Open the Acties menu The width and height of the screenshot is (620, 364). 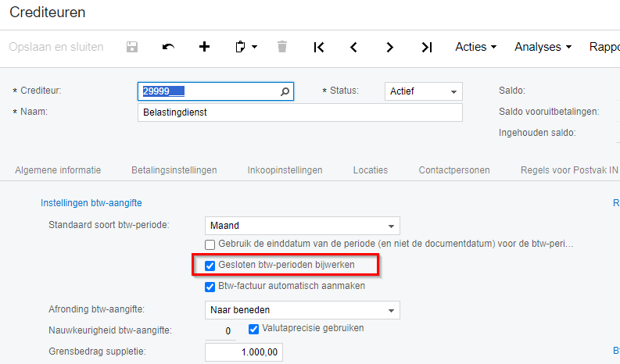pos(475,47)
